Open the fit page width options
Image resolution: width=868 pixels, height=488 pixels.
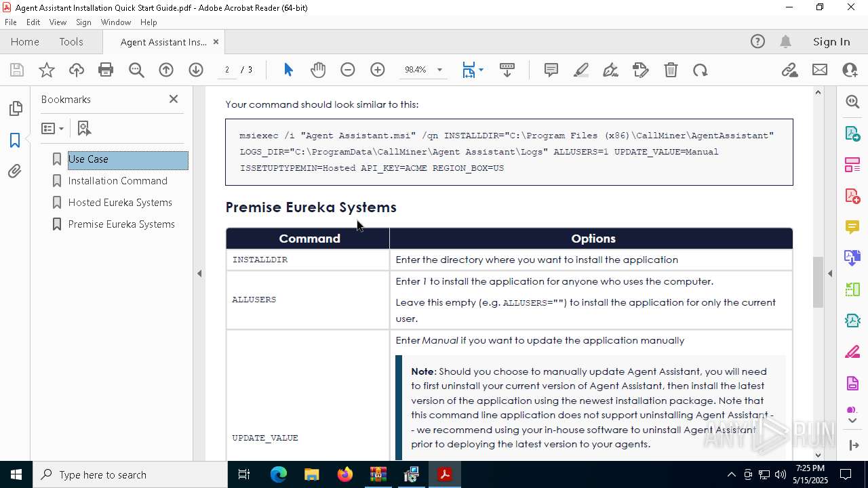pos(473,70)
